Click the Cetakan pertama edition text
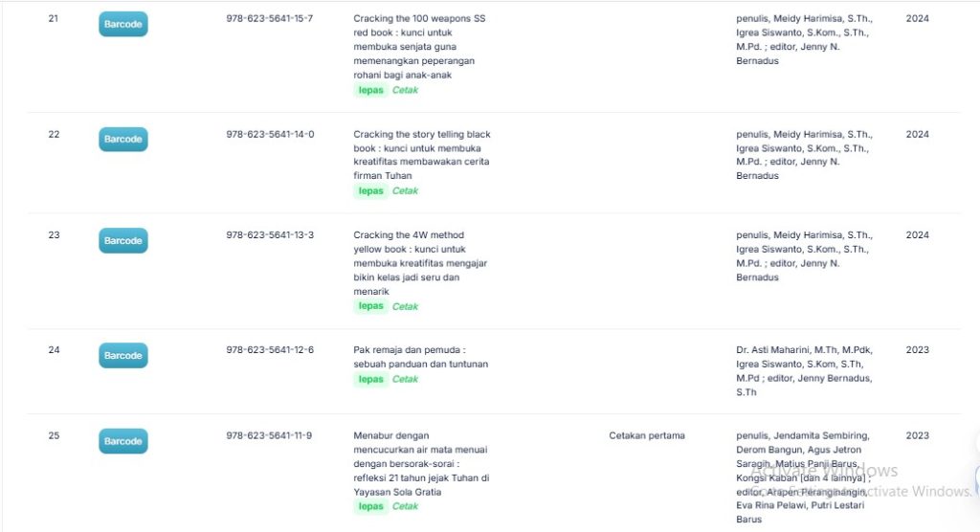Image resolution: width=980 pixels, height=532 pixels. pos(647,435)
